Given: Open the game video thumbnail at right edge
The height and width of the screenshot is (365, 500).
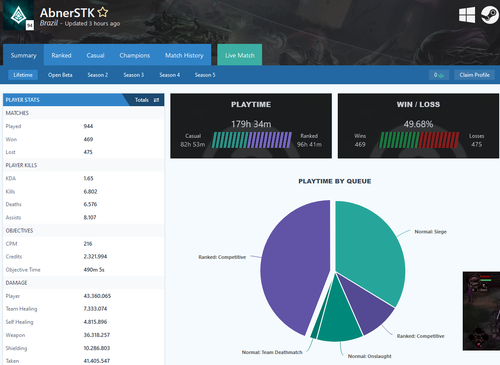Looking at the screenshot, I should click(x=481, y=311).
